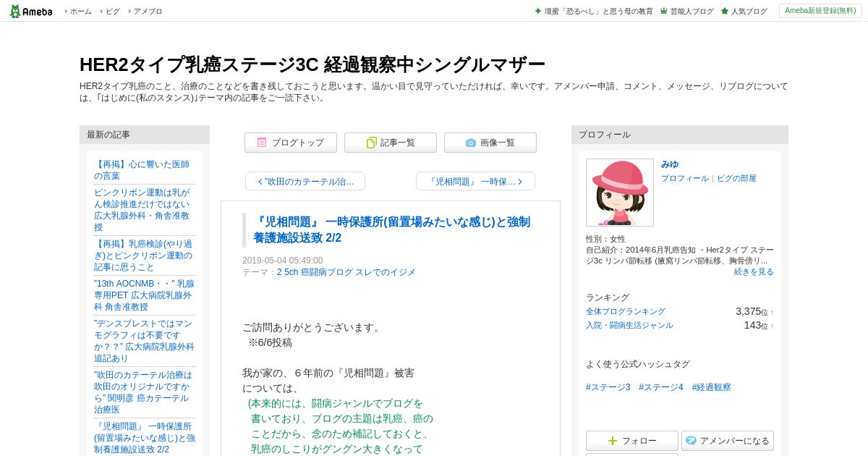This screenshot has height=456, width=868.
Task: Open アメブロ in top navigation
Action: (148, 12)
